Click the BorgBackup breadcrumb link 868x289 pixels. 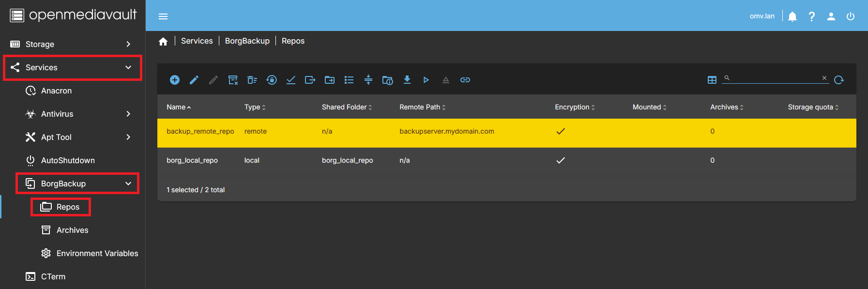(x=247, y=41)
